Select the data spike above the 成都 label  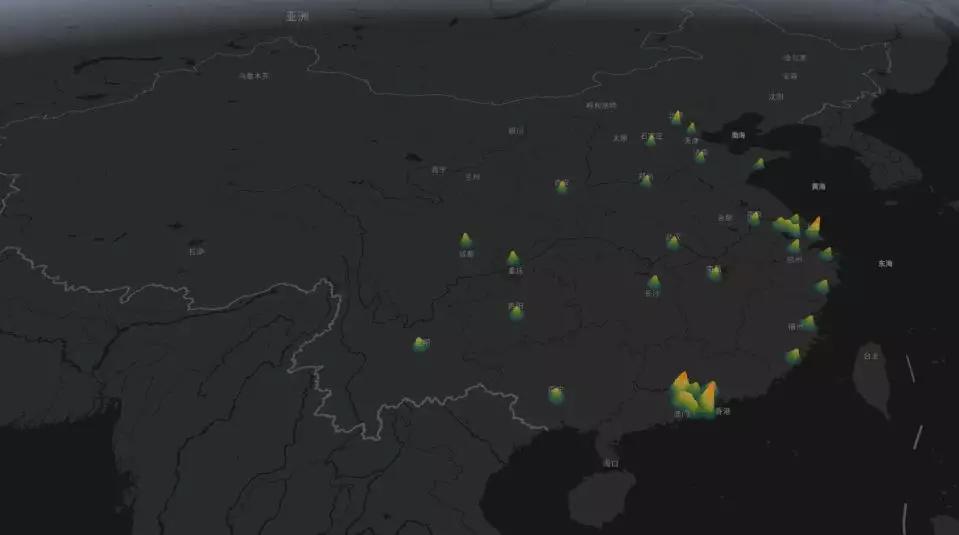[465, 240]
